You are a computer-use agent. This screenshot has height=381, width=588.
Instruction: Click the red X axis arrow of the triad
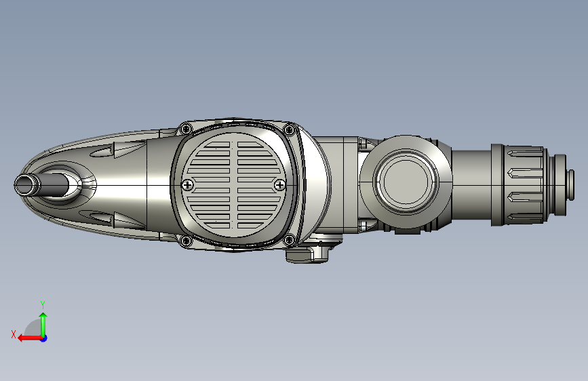coord(29,338)
